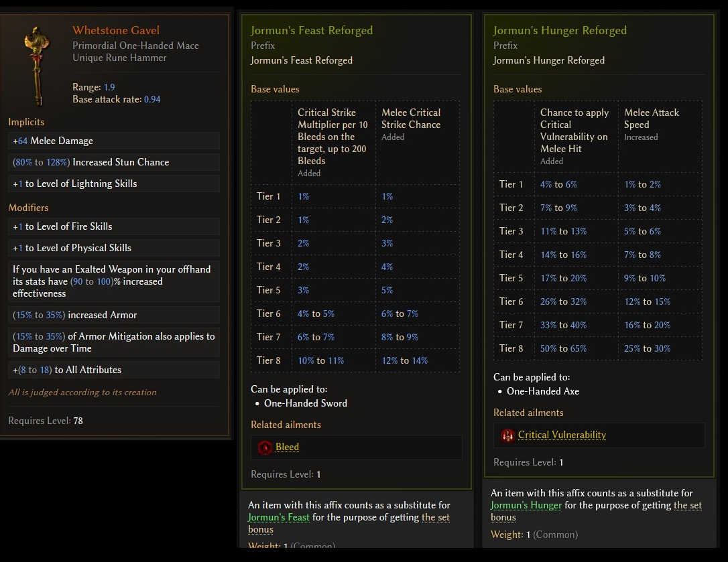Follow the Jormun's Hunger set link

tap(526, 505)
